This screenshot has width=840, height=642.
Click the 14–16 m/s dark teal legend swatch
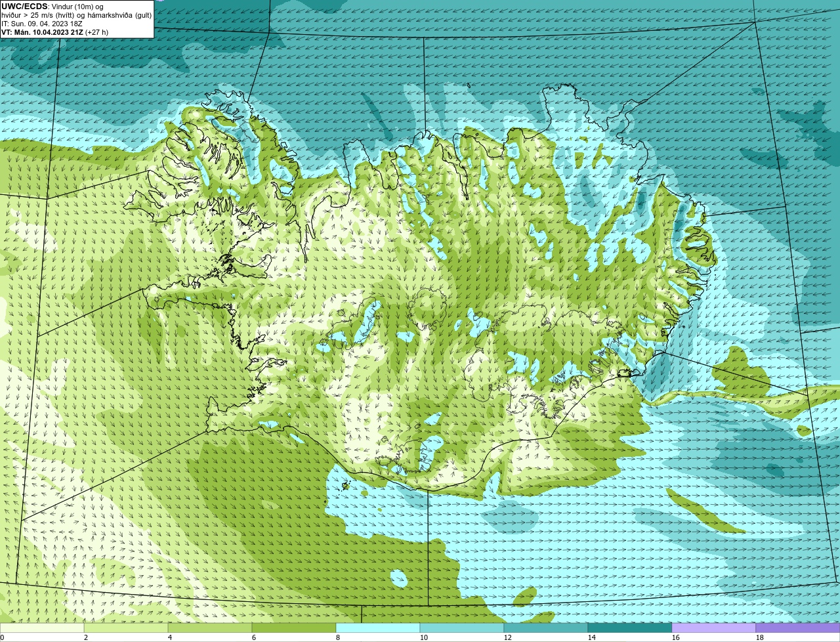click(x=630, y=628)
